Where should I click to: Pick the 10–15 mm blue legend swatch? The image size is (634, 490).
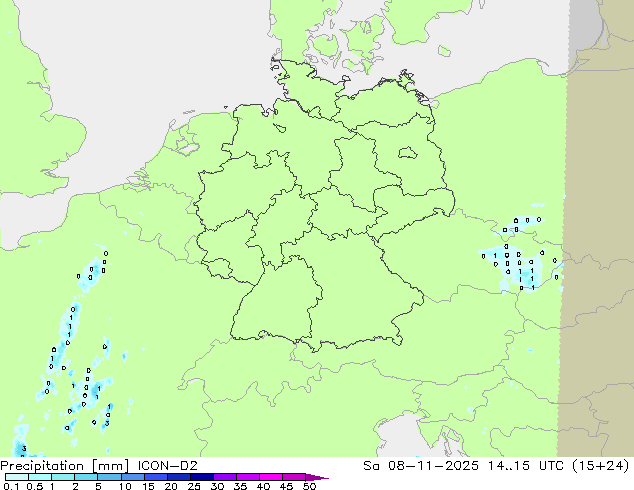tap(132, 477)
